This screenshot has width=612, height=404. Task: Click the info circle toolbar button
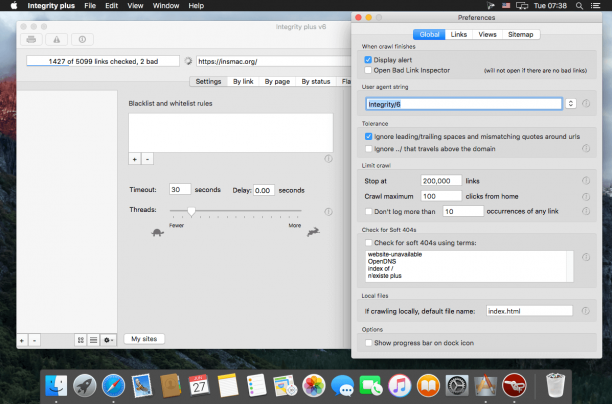[82, 39]
